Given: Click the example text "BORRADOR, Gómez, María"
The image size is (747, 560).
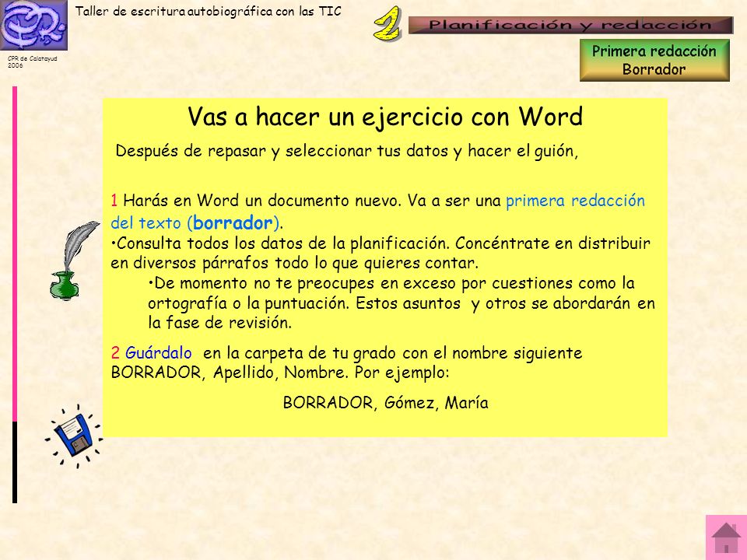Looking at the screenshot, I should click(x=385, y=403).
